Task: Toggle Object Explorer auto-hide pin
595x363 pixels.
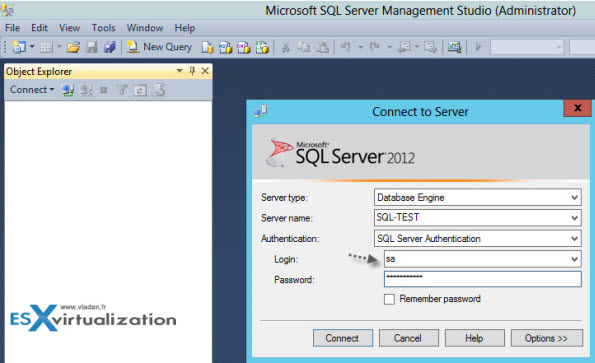Action: (x=192, y=71)
